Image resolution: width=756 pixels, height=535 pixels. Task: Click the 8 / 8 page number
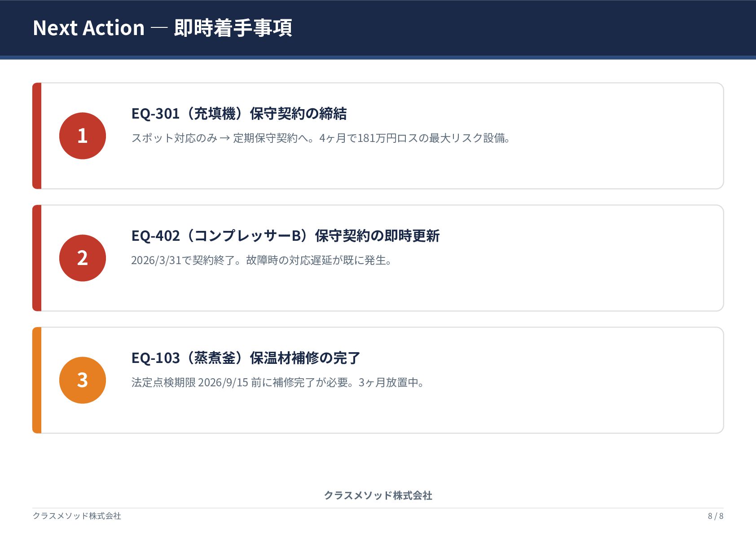click(716, 516)
